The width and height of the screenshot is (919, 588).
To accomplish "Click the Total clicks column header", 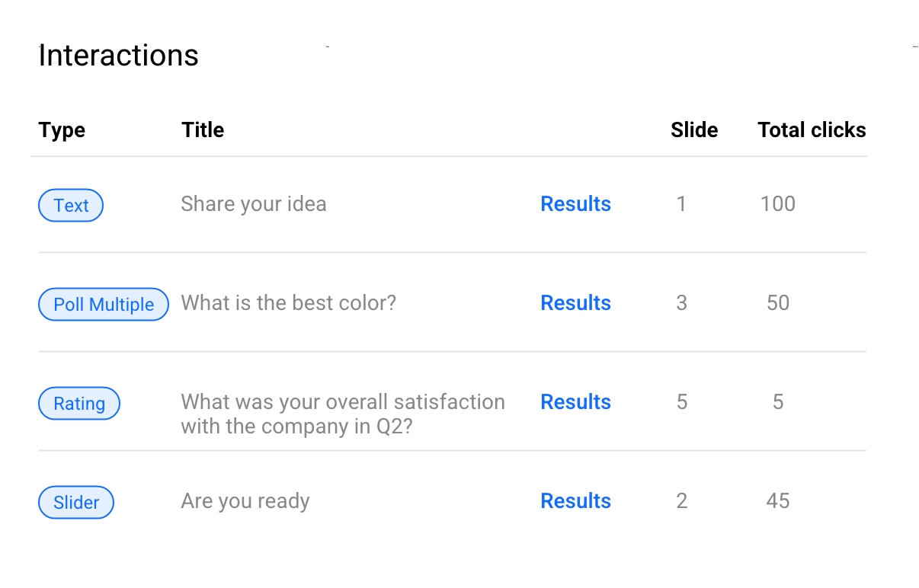I will [812, 130].
